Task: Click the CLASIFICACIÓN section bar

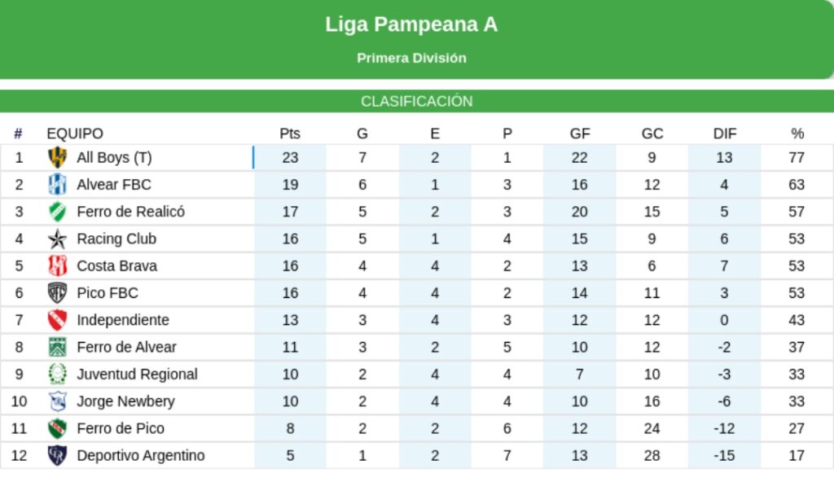Action: (x=417, y=102)
